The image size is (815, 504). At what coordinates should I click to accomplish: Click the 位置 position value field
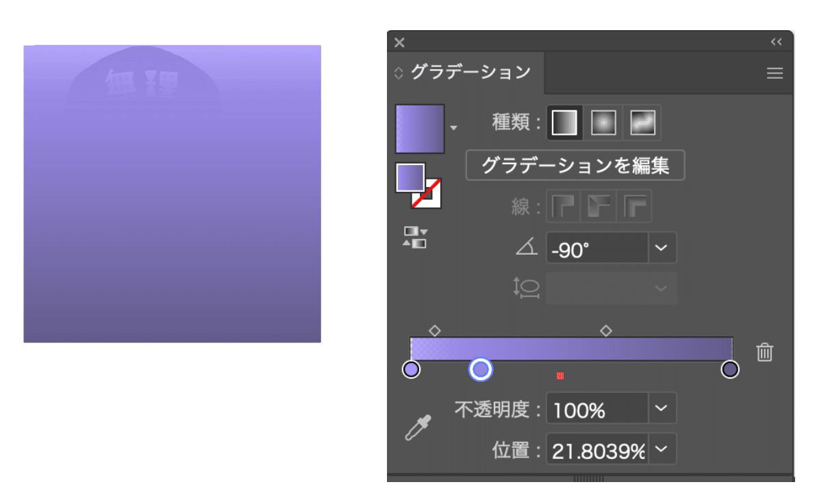coord(598,449)
